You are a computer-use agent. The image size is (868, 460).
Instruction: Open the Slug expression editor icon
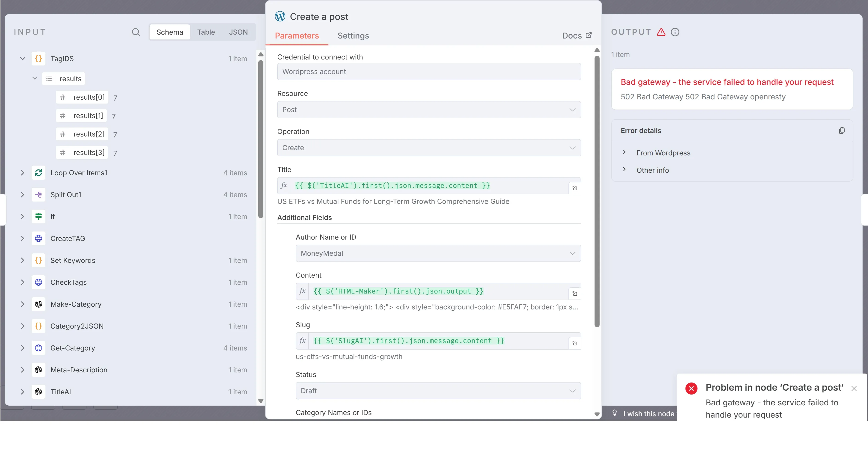(x=574, y=343)
